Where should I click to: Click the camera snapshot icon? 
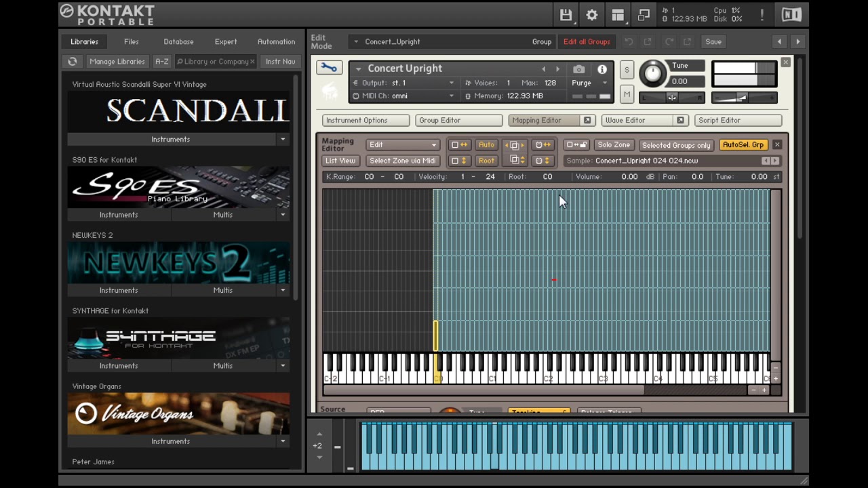[x=578, y=69]
